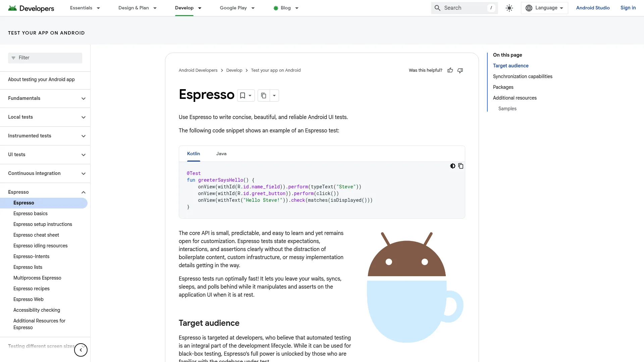Click the Espresso Android coffee cup image
The width and height of the screenshot is (644, 362).
(x=415, y=287)
